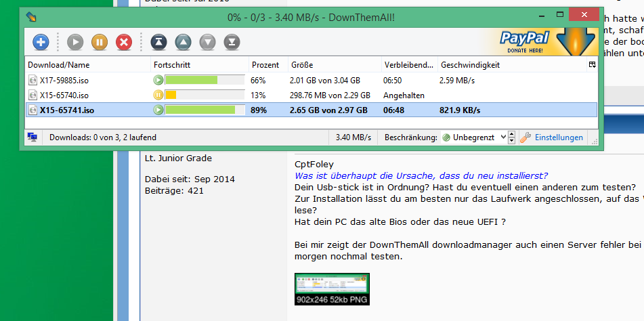Screen dimensions: 644x321
Task: Click '2.65 GB von 2.97 GB' size cell
Action: click(328, 110)
